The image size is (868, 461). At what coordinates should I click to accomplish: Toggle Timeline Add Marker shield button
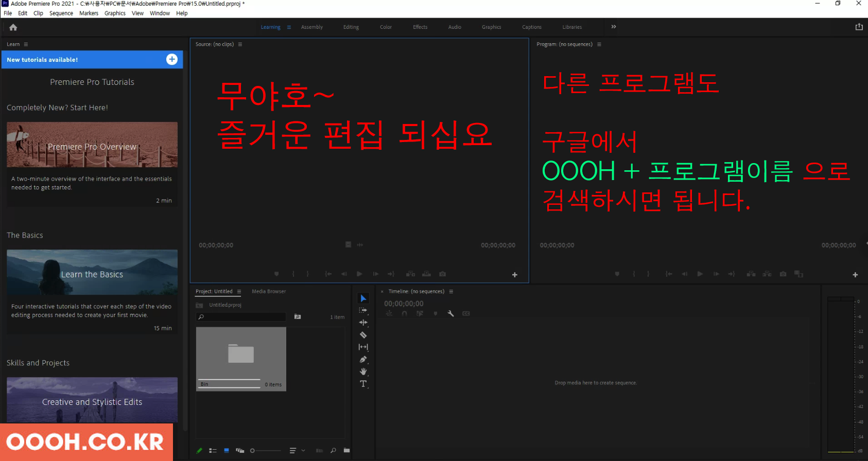[436, 313]
